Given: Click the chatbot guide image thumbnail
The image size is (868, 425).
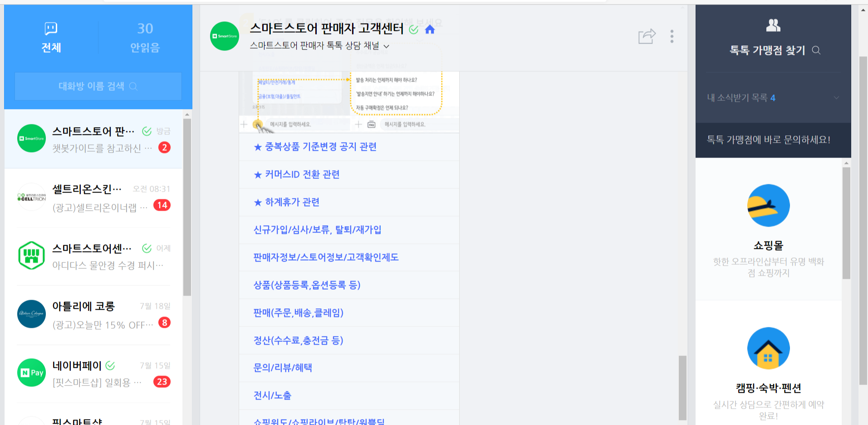Looking at the screenshot, I should point(349,102).
